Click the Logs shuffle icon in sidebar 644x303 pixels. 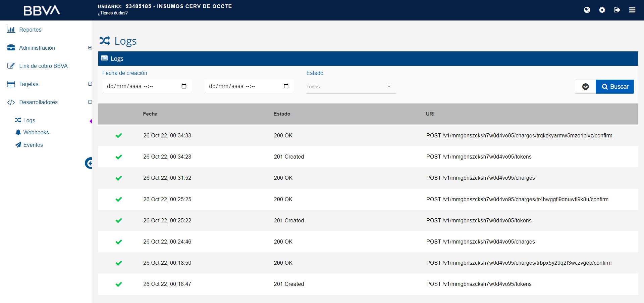(x=18, y=120)
